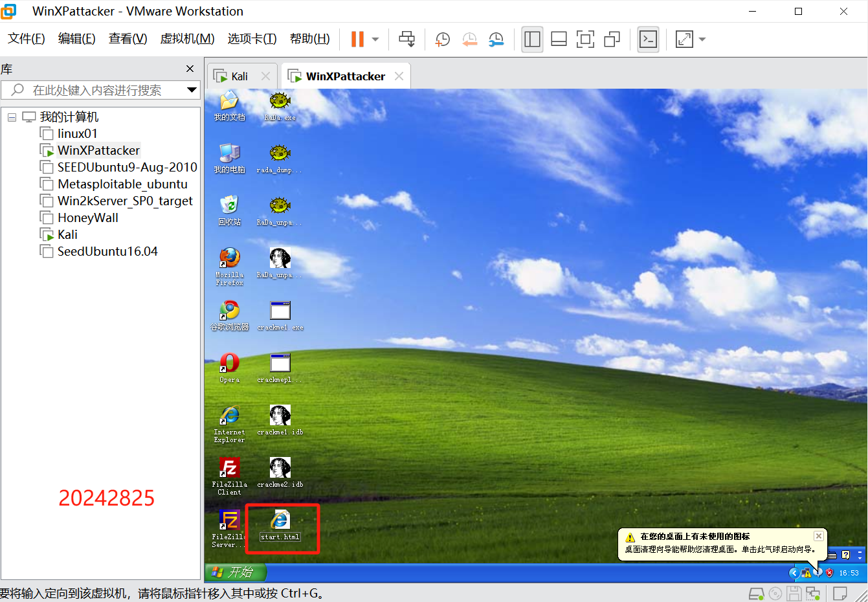This screenshot has height=602, width=868.
Task: Select the FileZilla Client shortcut
Action: (230, 476)
